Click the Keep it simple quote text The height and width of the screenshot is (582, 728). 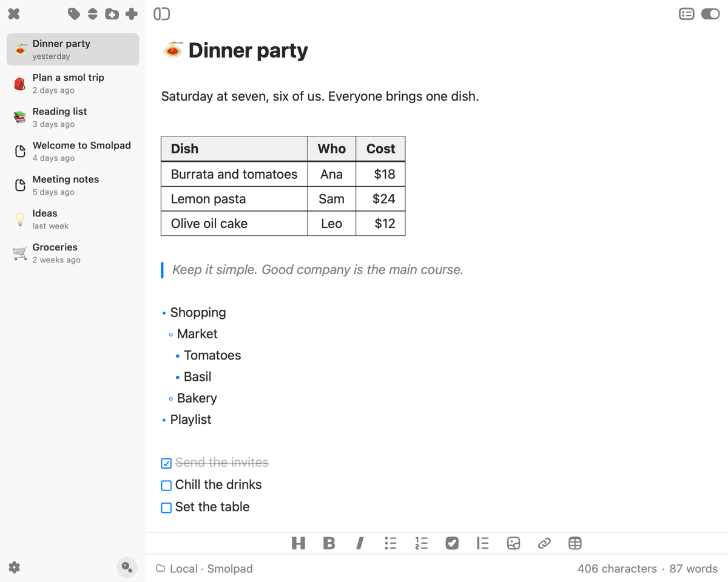(x=318, y=270)
